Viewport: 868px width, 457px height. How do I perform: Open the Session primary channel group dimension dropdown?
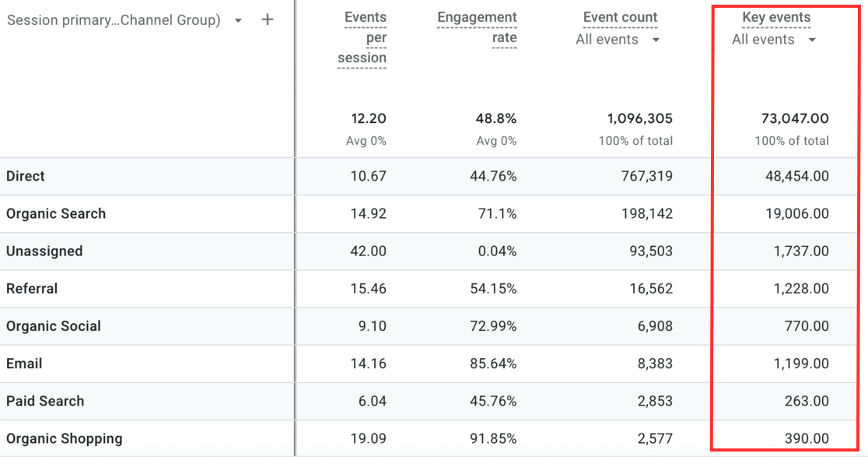238,20
